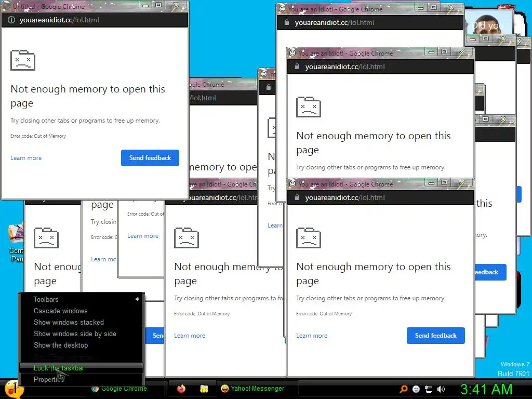Click padlock icon in the narrow partly hidden window

tap(269, 87)
